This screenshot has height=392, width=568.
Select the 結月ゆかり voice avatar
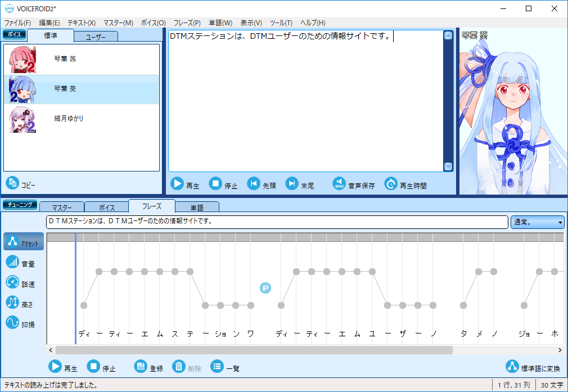coord(22,119)
